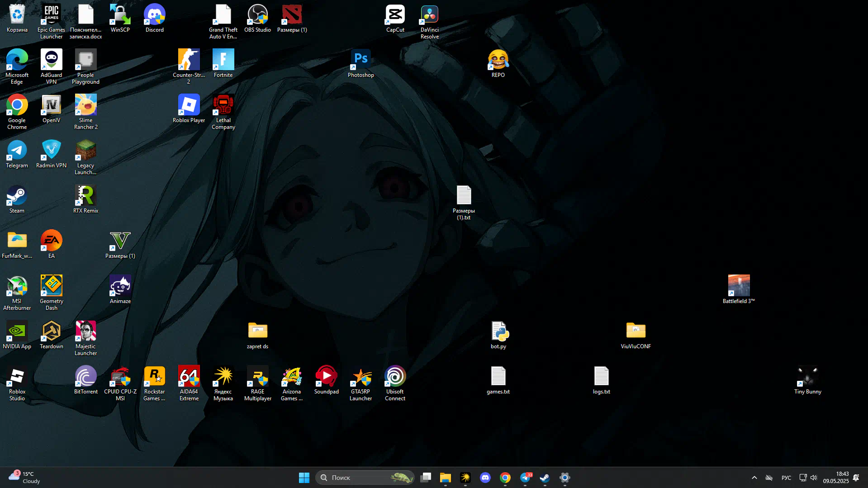
Task: Click the taskbar Поиск search box
Action: 365,478
